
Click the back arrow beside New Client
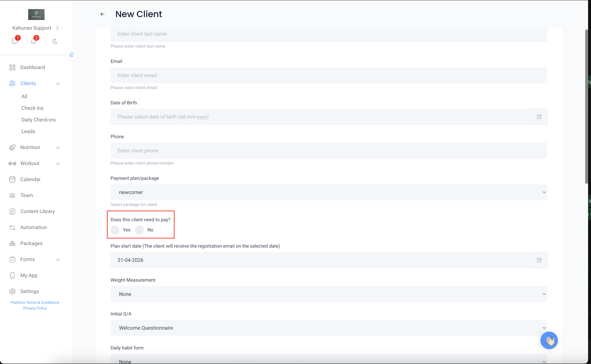(x=102, y=14)
